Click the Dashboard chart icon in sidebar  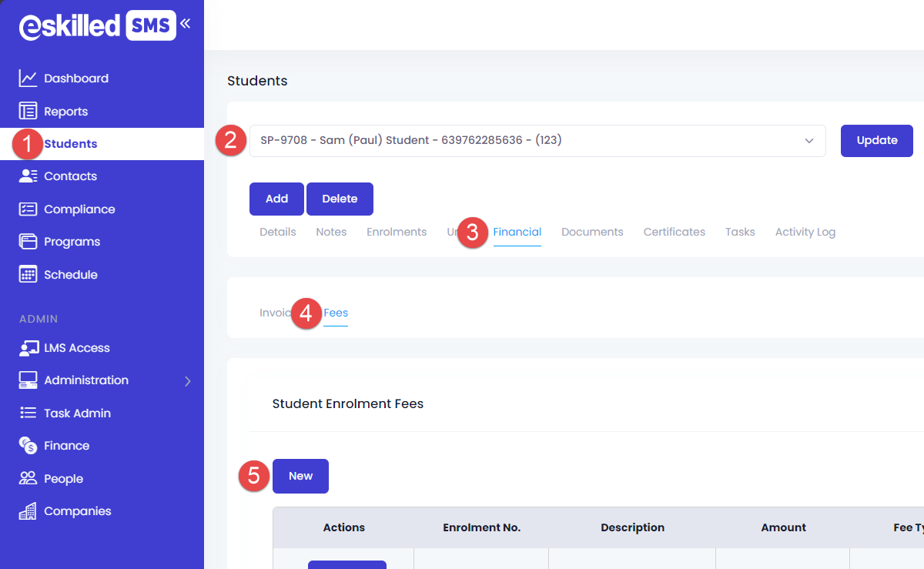(28, 79)
